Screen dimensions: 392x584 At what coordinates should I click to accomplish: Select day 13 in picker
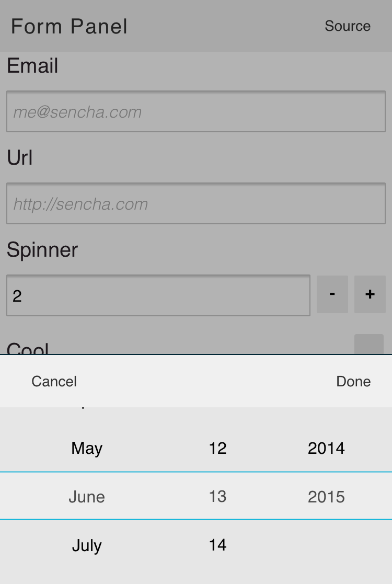[218, 497]
